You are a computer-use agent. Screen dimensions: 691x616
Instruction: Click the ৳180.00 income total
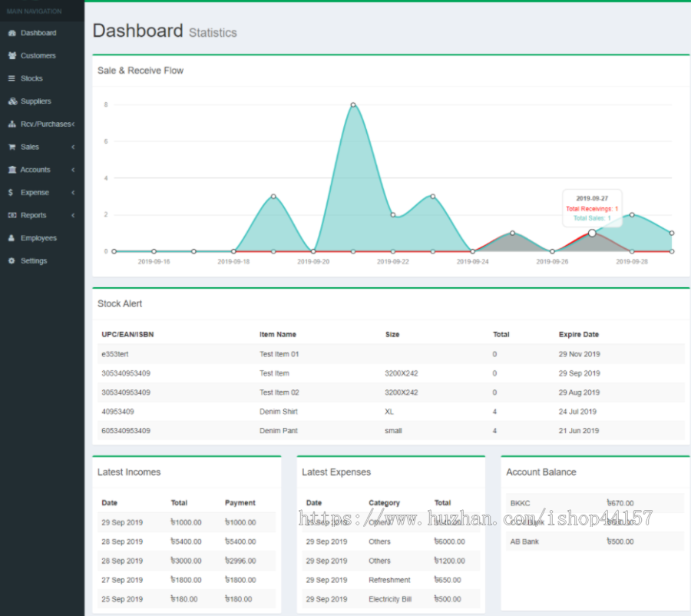click(184, 599)
